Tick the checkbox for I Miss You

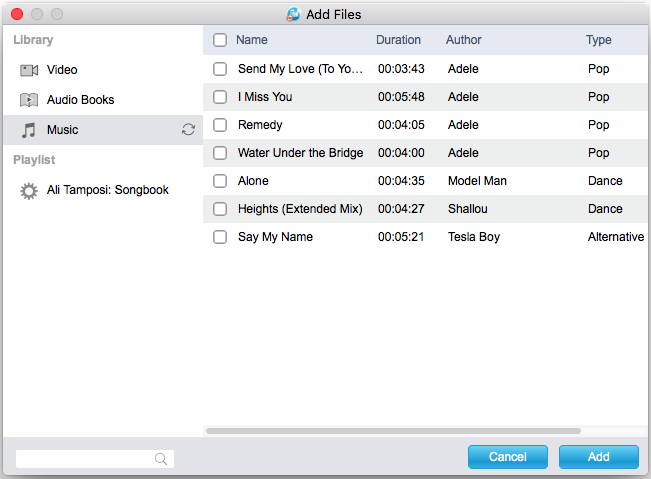point(220,97)
